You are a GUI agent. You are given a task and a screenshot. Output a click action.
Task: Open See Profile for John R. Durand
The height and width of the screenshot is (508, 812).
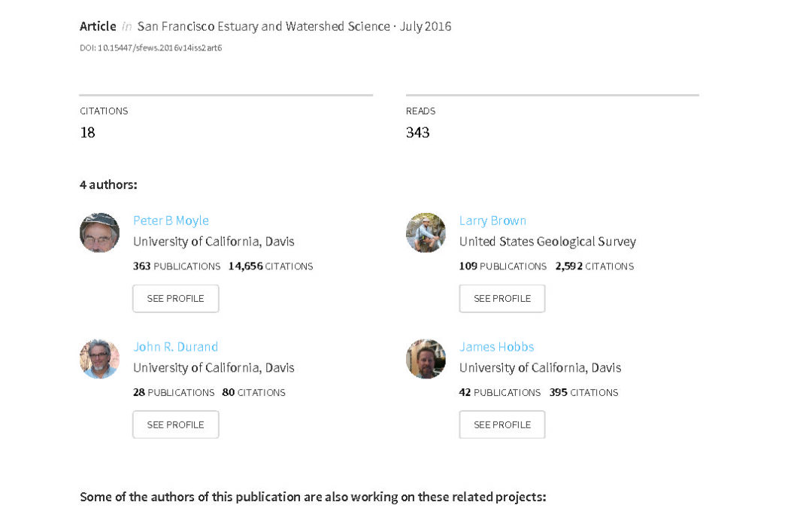[x=175, y=424]
